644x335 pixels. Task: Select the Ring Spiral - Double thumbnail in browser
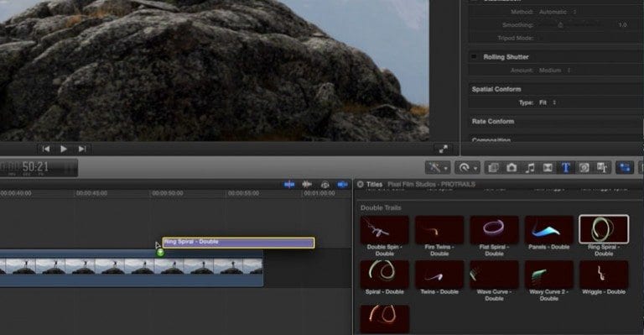(x=604, y=229)
